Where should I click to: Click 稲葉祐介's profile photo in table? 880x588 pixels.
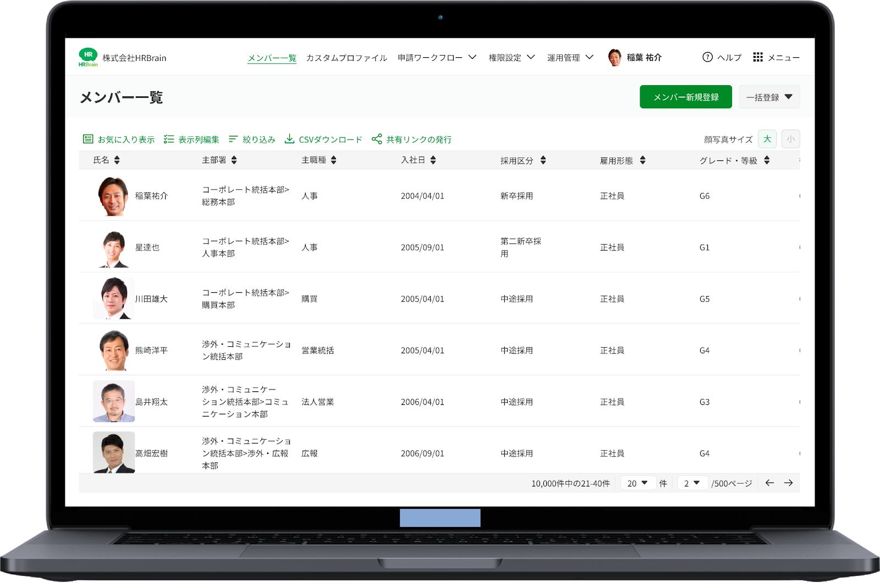pos(114,196)
